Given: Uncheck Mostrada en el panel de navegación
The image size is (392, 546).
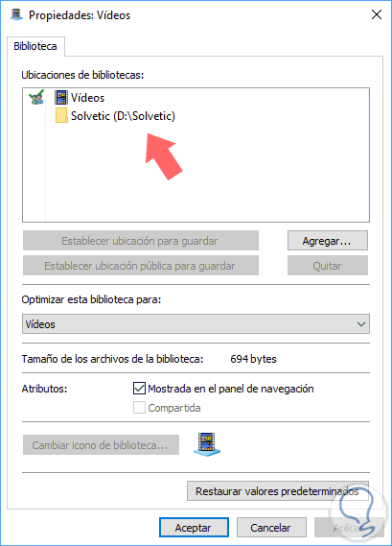Looking at the screenshot, I should tap(139, 388).
